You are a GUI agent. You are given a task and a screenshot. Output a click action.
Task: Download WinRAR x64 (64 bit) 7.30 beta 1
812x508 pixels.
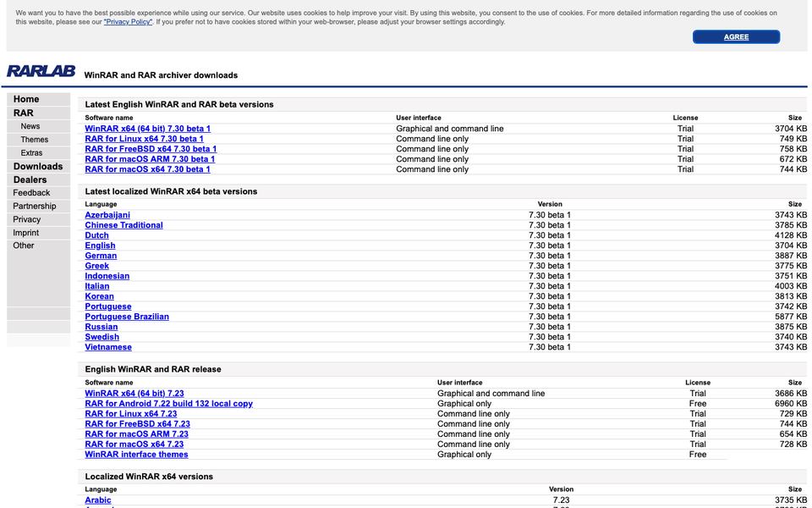pyautogui.click(x=147, y=129)
